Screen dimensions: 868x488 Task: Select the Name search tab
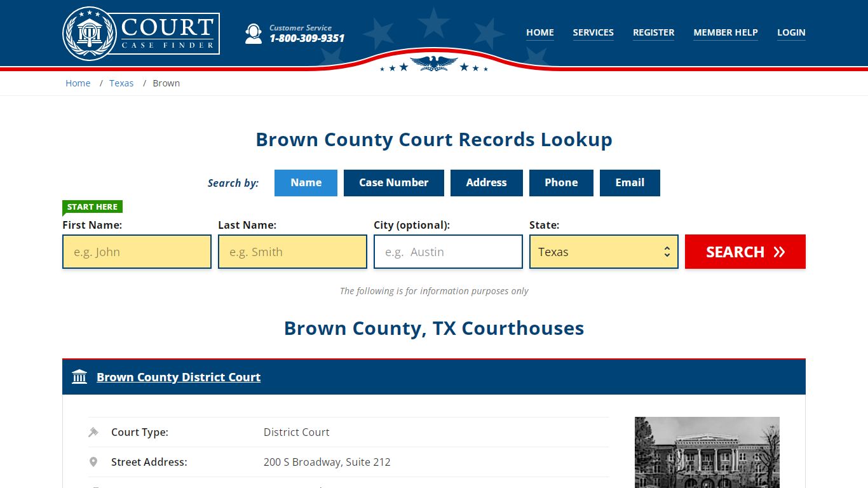306,183
